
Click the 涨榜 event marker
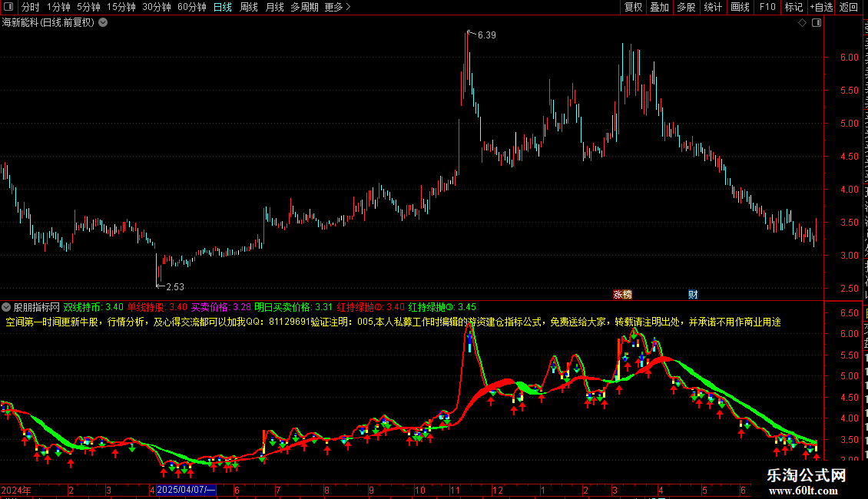pos(622,295)
